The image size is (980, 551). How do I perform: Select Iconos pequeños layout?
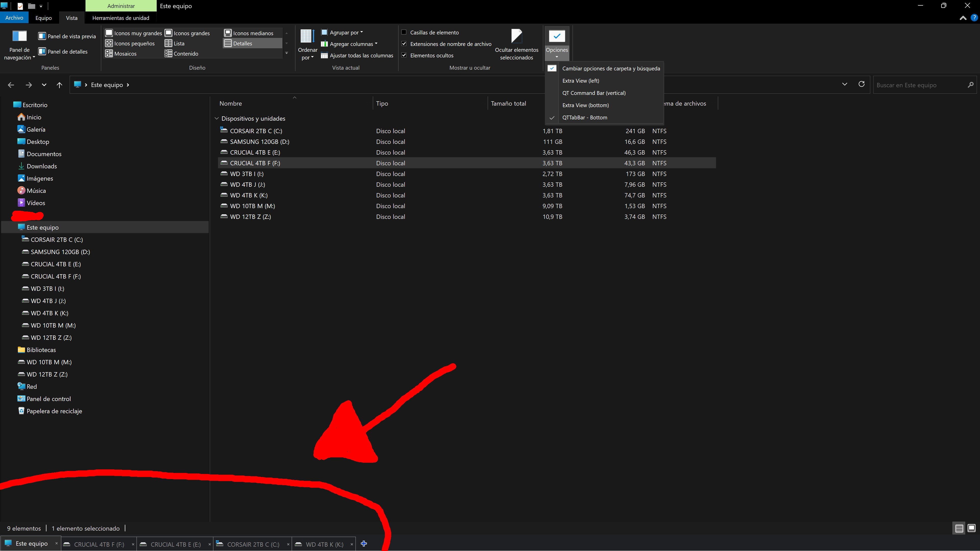coord(130,43)
